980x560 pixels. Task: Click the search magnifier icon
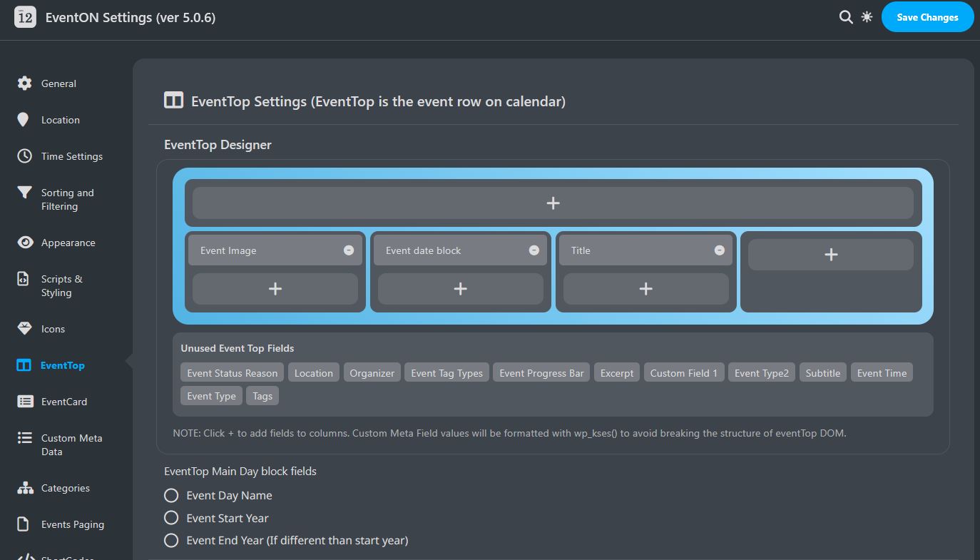click(846, 17)
